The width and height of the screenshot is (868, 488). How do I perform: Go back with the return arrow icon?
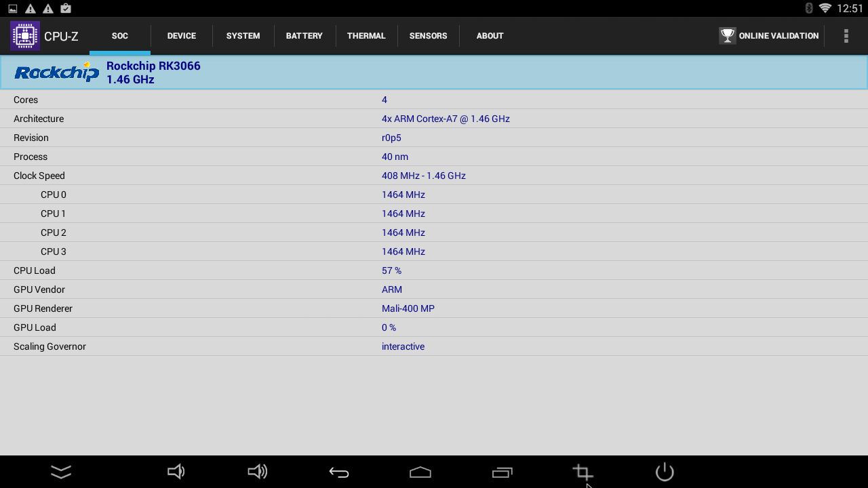coord(338,472)
